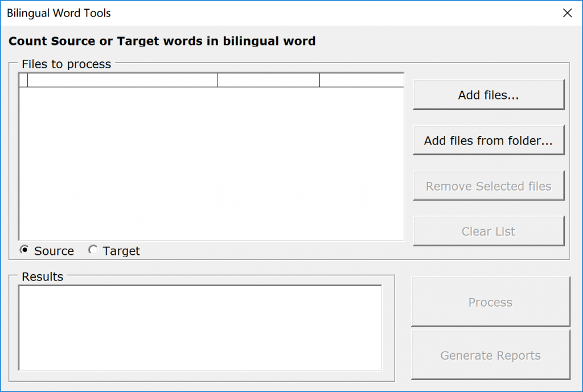Click the 'Results' group label
Image resolution: width=583 pixels, height=392 pixels.
[42, 277]
